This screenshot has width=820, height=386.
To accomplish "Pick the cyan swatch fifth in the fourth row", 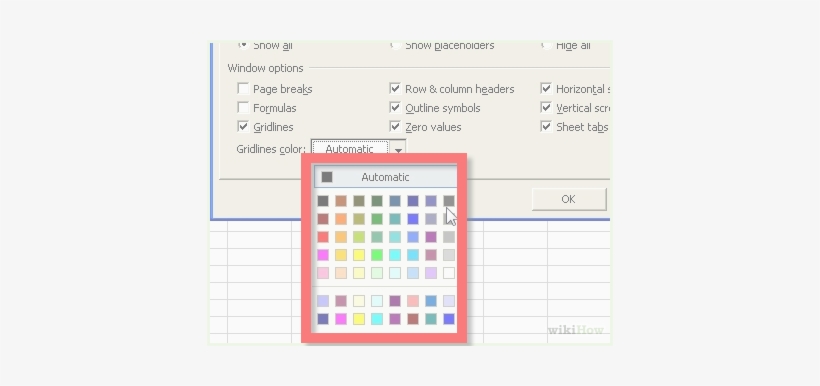I will point(395,255).
